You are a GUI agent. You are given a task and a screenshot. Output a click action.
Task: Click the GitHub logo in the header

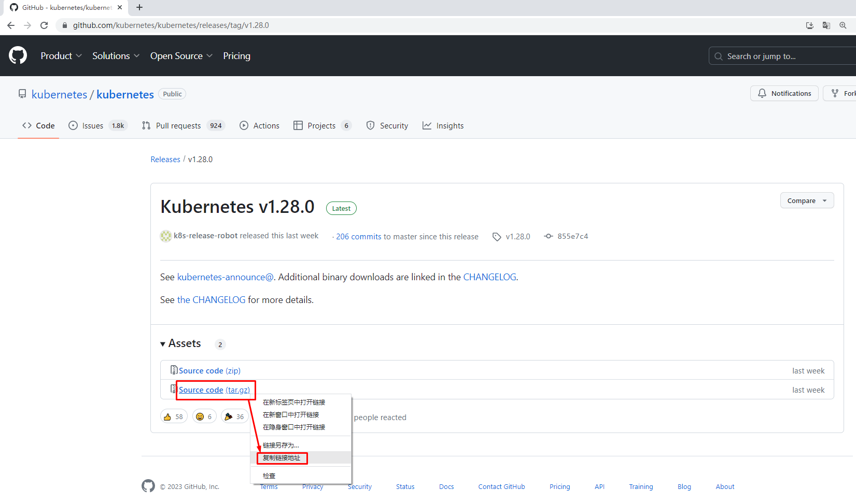click(18, 55)
